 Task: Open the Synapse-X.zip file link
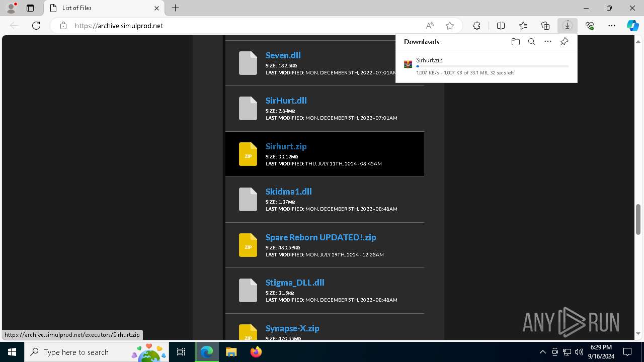(292, 328)
